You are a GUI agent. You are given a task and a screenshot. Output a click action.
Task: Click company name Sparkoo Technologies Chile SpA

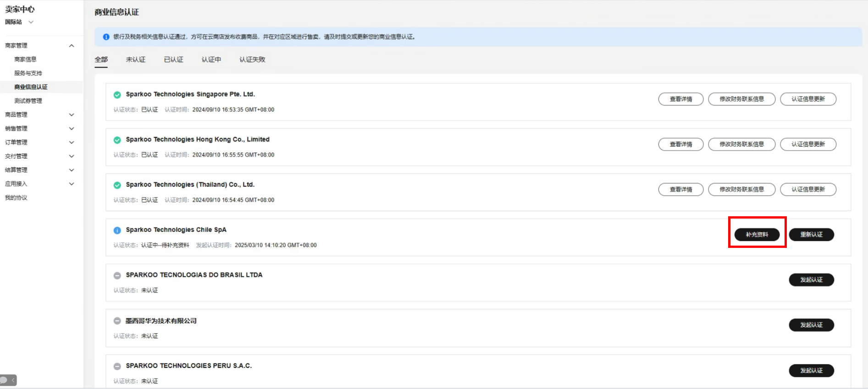pyautogui.click(x=176, y=230)
